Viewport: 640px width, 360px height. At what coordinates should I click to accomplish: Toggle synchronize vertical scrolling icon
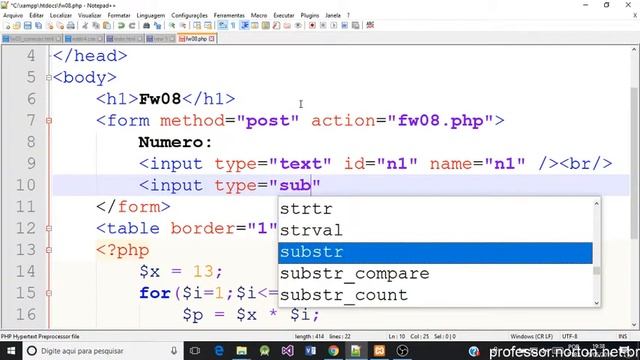197,25
